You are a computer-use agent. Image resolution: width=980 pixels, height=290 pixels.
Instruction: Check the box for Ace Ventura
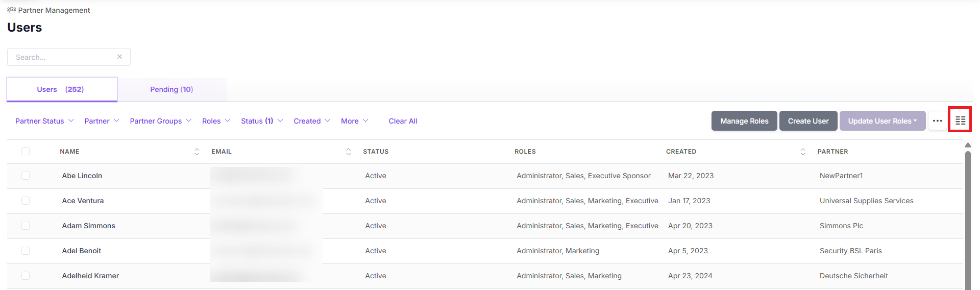click(26, 201)
